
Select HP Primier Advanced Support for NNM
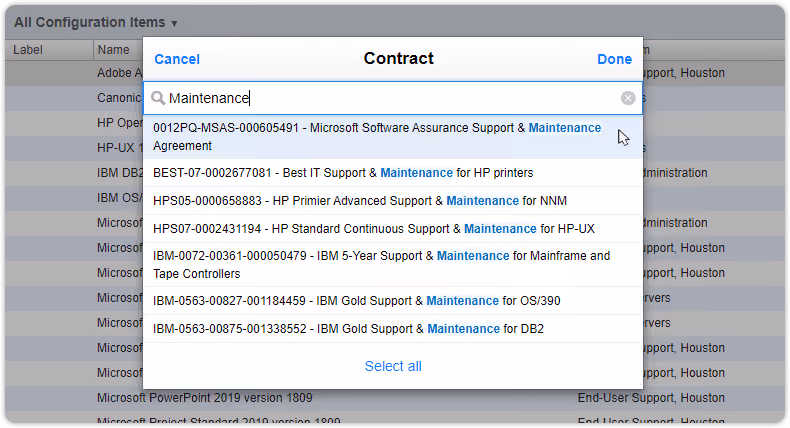pyautogui.click(x=393, y=201)
